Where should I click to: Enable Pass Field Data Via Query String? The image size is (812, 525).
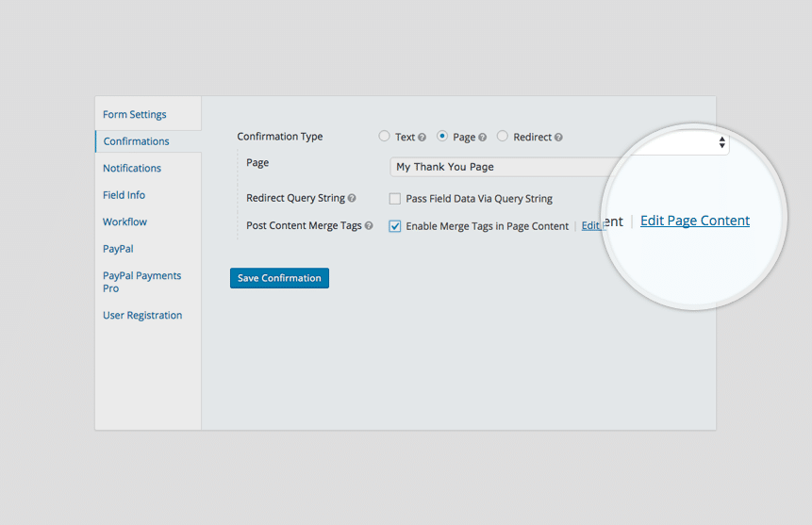click(x=395, y=199)
